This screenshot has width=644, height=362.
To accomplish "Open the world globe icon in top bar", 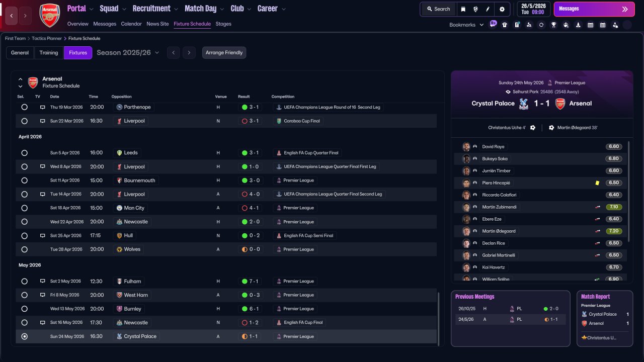I will [x=475, y=9].
